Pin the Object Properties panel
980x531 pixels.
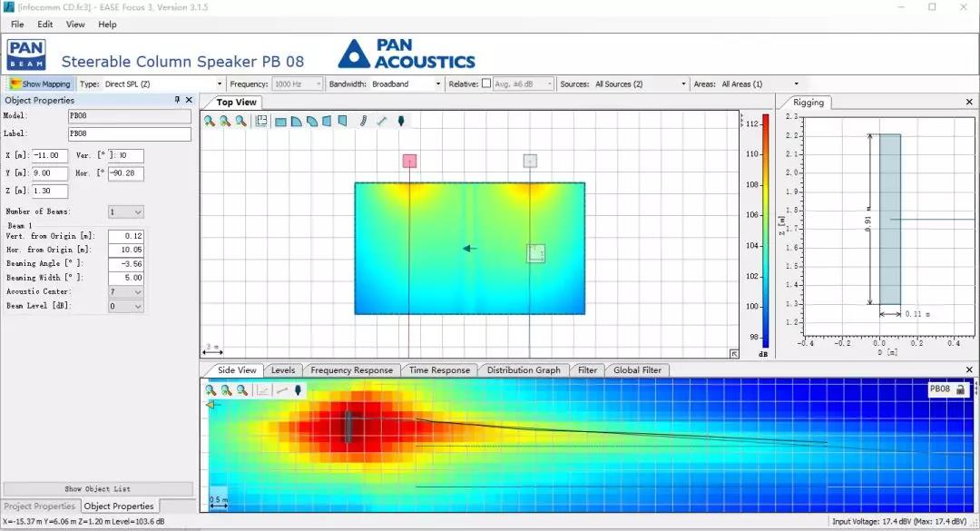(x=177, y=100)
